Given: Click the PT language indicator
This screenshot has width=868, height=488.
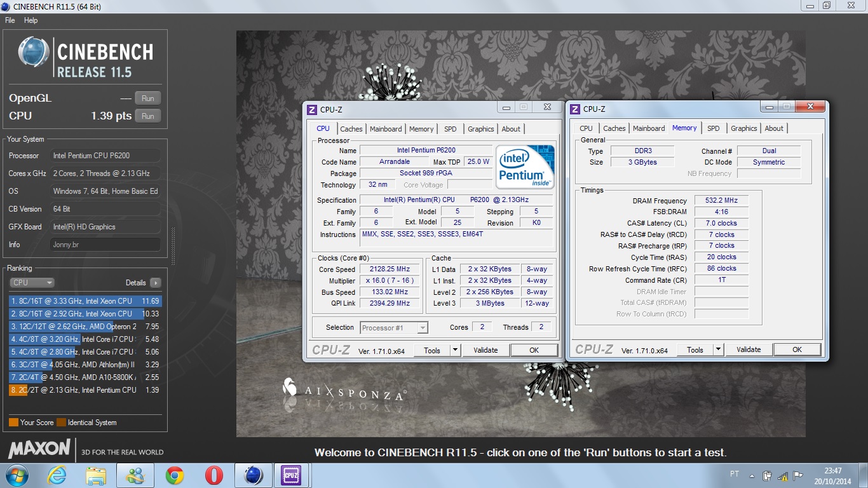Looking at the screenshot, I should coord(734,474).
